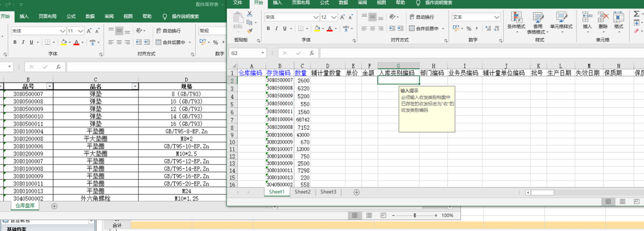Image resolution: width=644 pixels, height=231 pixels.
Task: Open 页面布局 tab in front window
Action: coord(301,3)
